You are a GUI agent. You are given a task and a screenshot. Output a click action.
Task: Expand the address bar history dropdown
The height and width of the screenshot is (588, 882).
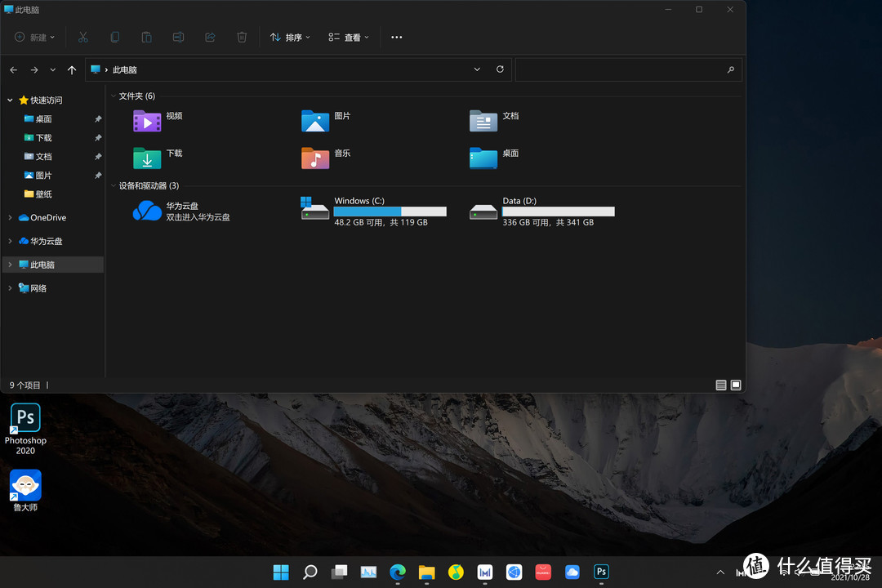point(477,69)
